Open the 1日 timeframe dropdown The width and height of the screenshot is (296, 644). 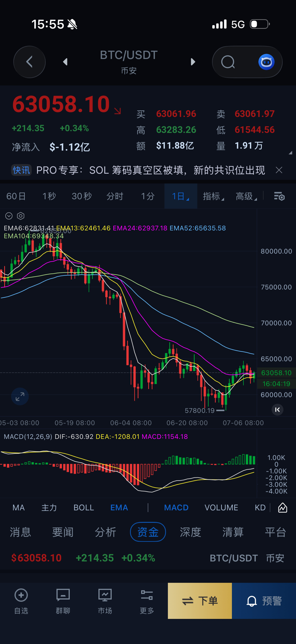click(x=181, y=196)
